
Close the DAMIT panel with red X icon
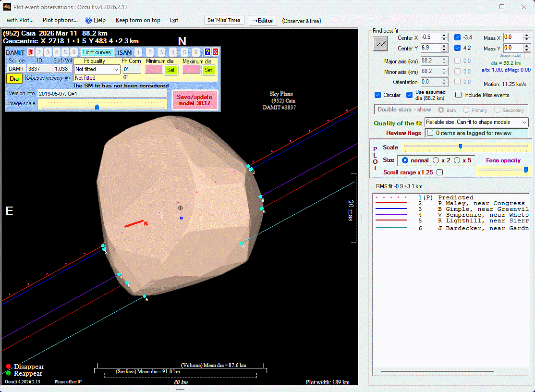(x=215, y=52)
